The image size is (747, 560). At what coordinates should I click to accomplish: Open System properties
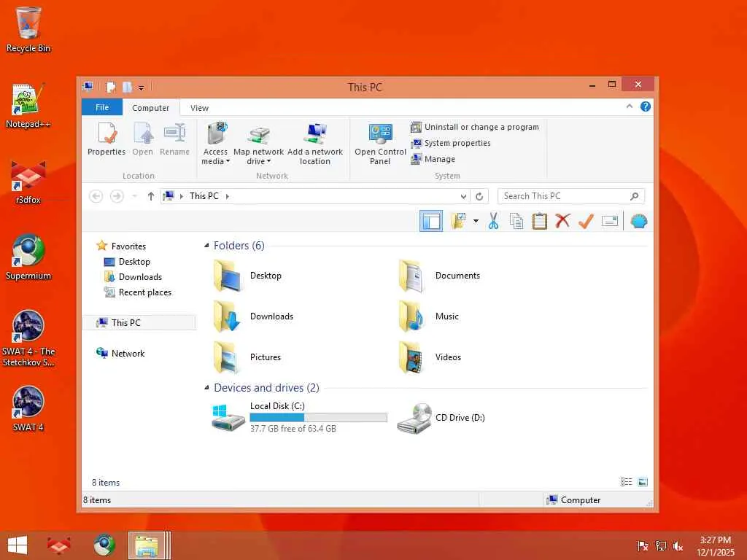[x=451, y=143]
